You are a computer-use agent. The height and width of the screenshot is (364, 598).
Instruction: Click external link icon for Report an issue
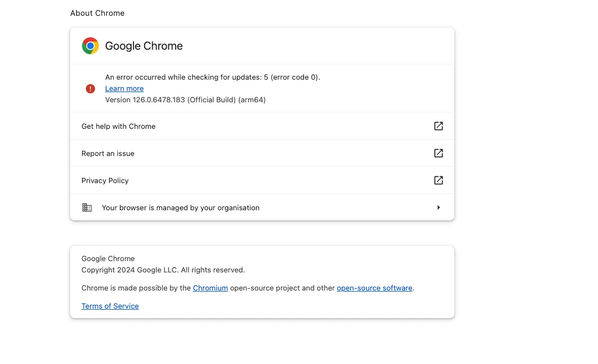tap(439, 153)
